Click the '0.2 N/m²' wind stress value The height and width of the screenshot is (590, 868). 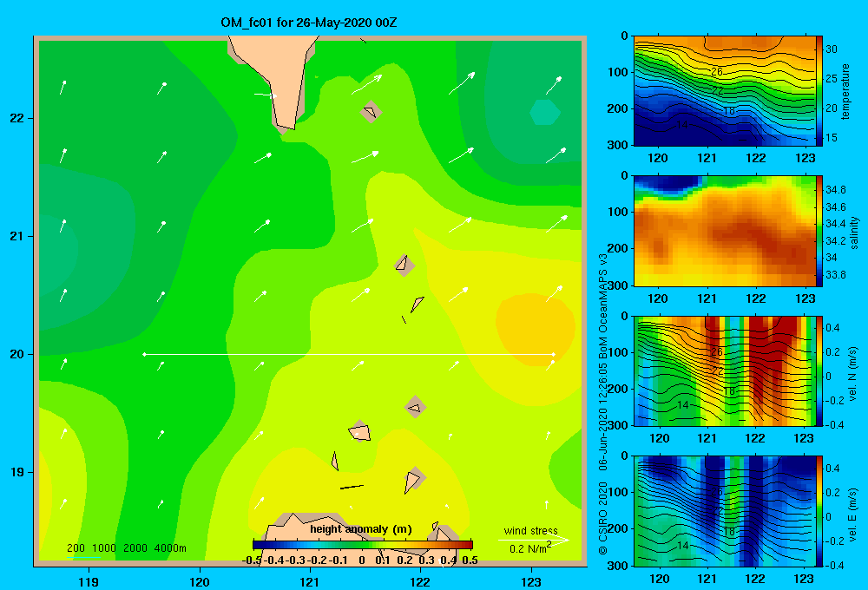pyautogui.click(x=530, y=548)
